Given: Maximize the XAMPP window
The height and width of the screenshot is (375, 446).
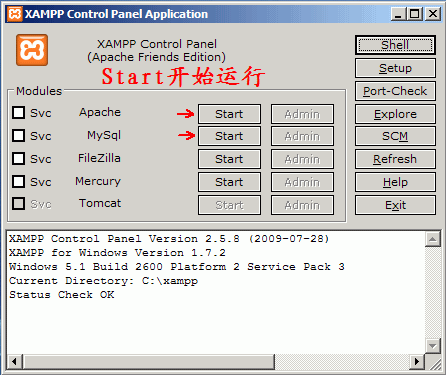Looking at the screenshot, I should [x=414, y=14].
